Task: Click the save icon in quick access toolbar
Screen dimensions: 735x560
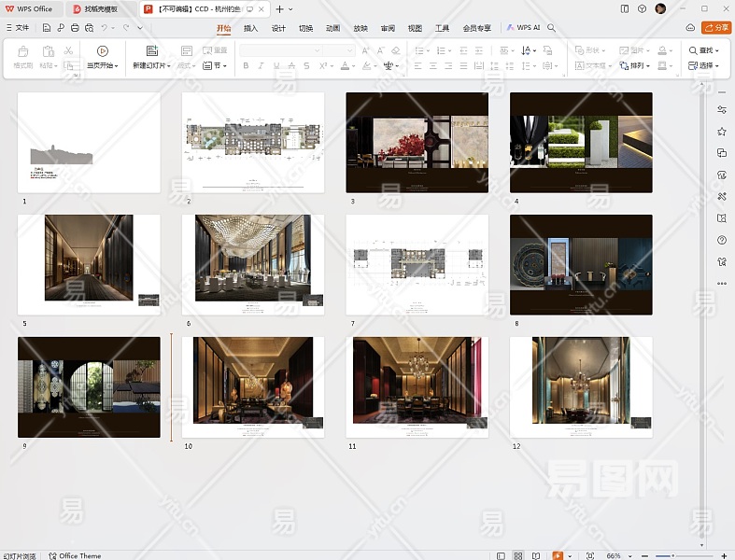Action: [47, 28]
